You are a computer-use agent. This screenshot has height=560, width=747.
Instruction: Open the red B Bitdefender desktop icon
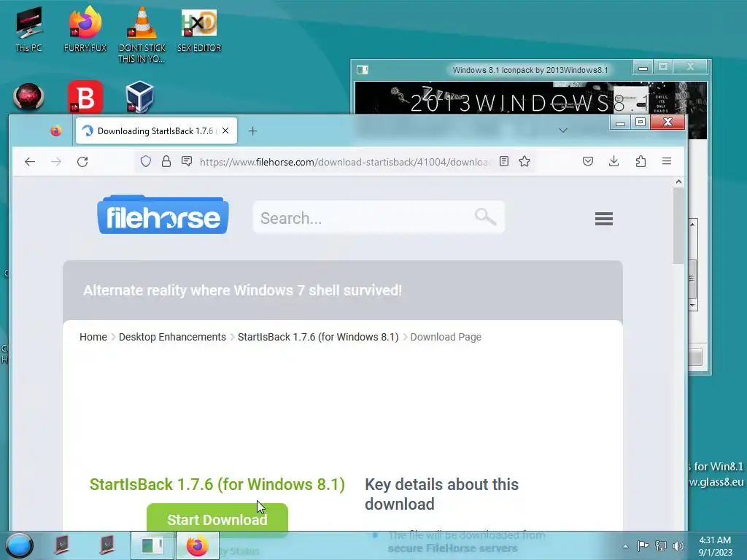coord(85,97)
